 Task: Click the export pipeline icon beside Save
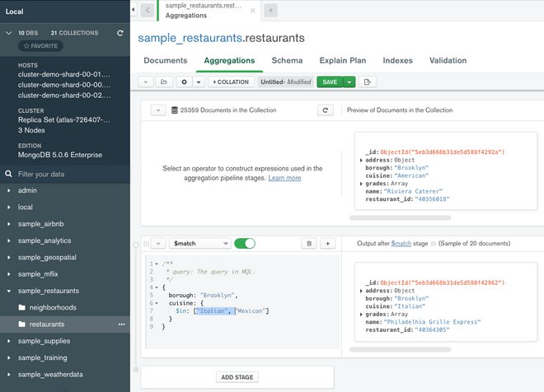(367, 82)
